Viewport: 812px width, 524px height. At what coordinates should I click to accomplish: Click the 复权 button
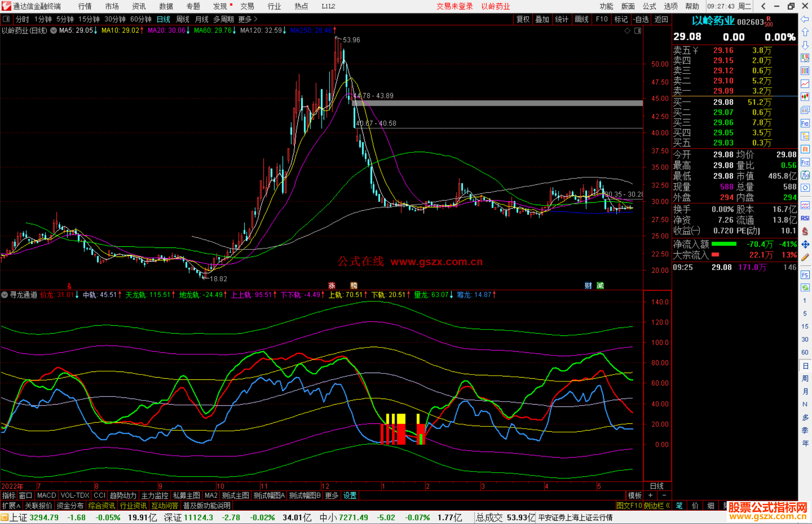[523, 19]
